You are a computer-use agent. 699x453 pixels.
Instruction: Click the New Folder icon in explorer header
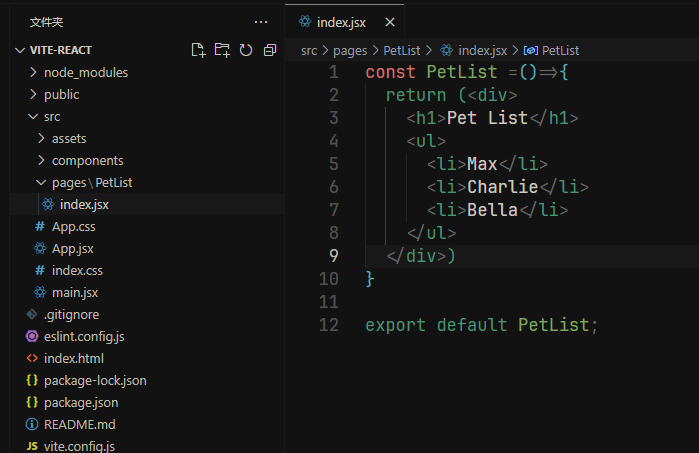point(222,50)
